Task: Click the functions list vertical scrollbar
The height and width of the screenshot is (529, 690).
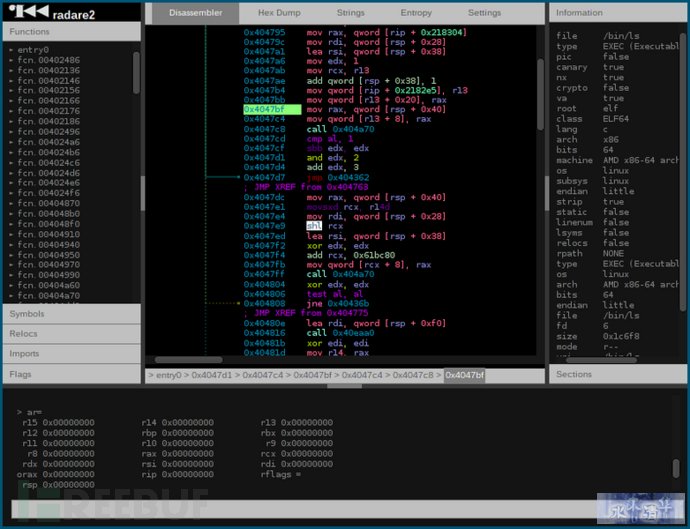Action: coord(136,73)
